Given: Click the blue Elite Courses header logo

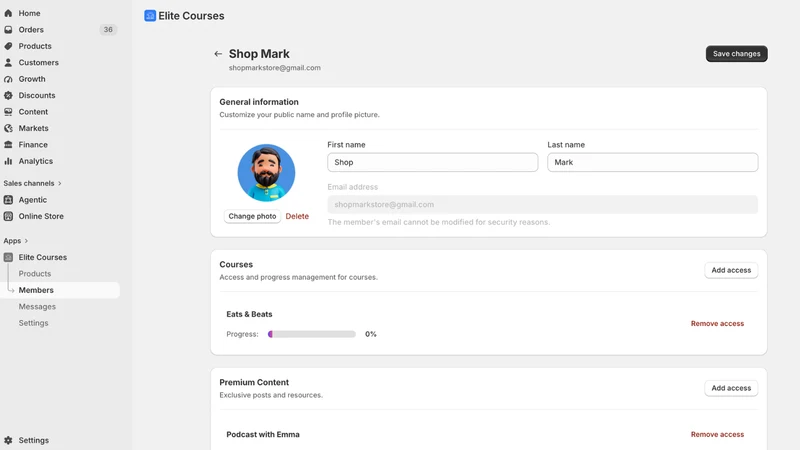Looking at the screenshot, I should pyautogui.click(x=150, y=16).
